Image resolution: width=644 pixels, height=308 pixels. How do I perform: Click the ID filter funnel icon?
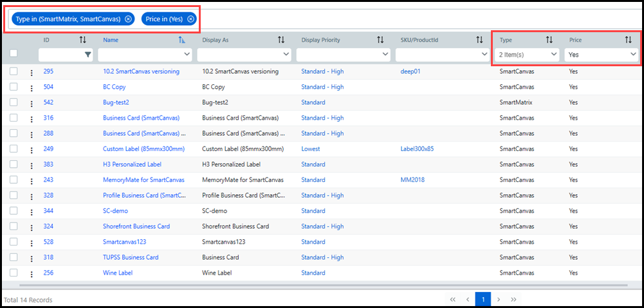tap(88, 55)
